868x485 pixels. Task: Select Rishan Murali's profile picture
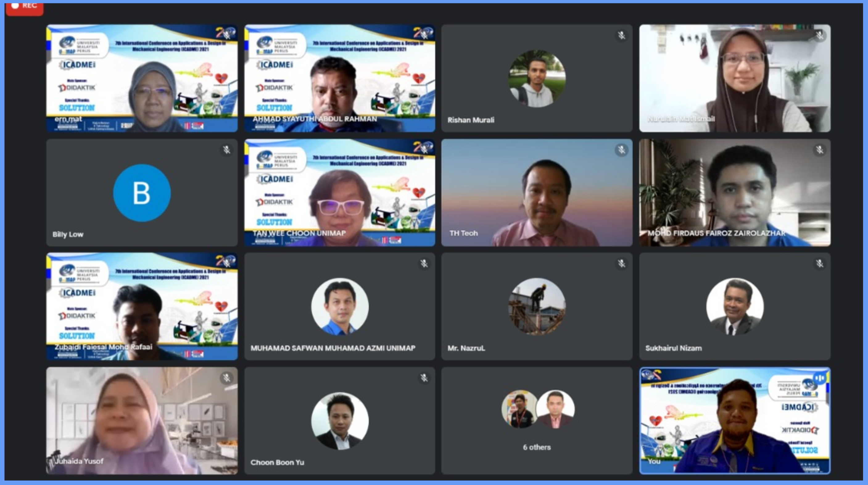click(x=537, y=78)
